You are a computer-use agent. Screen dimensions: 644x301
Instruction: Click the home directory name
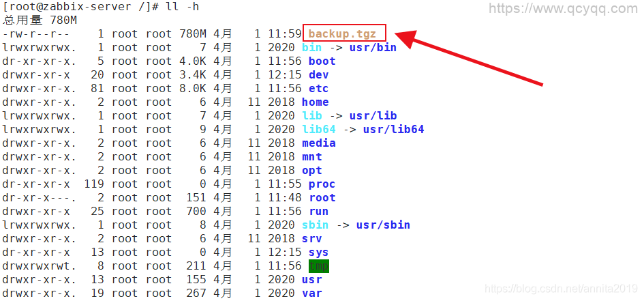[x=315, y=102]
